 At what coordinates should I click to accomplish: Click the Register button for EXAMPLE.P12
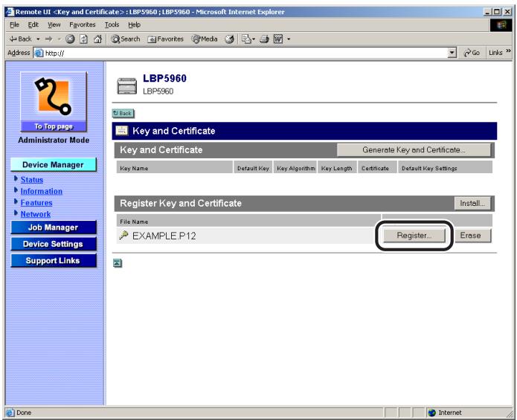point(414,236)
